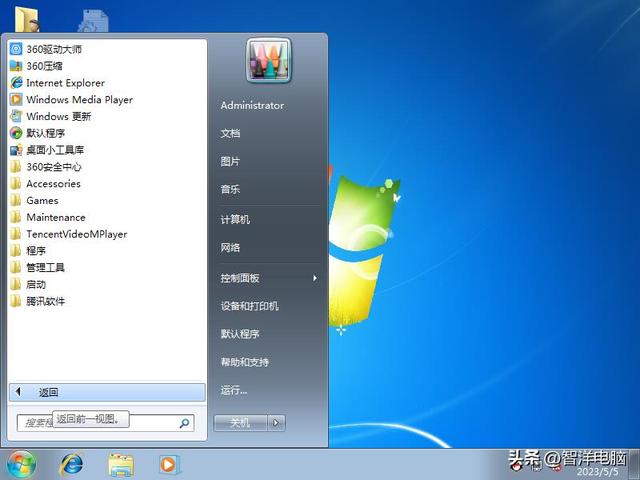Open 网络 from start menu
This screenshot has width=640, height=480.
click(230, 247)
